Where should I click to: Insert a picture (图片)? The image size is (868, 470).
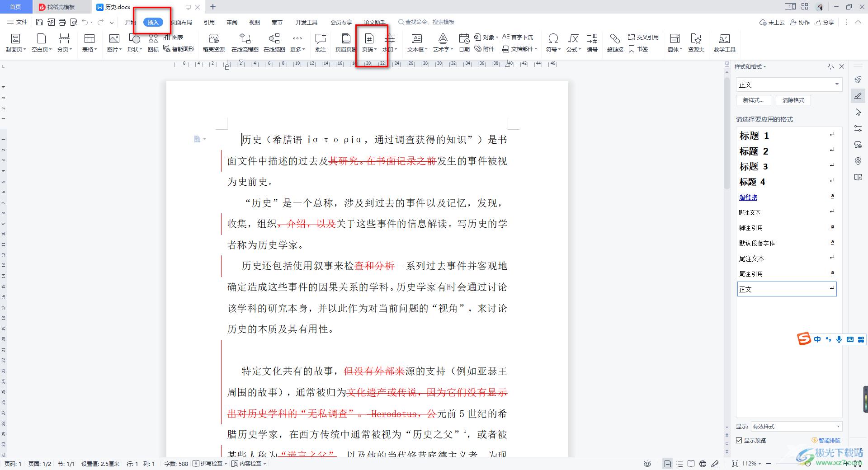pyautogui.click(x=114, y=43)
